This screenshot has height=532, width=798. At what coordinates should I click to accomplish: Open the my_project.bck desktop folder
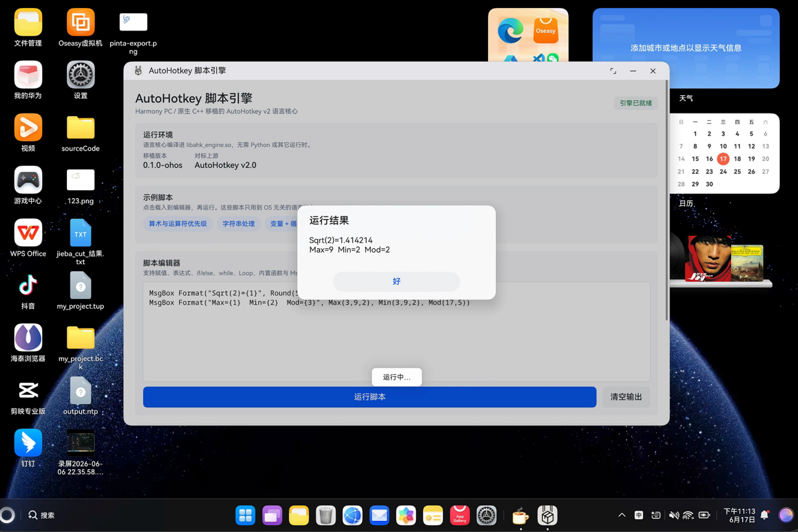pyautogui.click(x=80, y=347)
